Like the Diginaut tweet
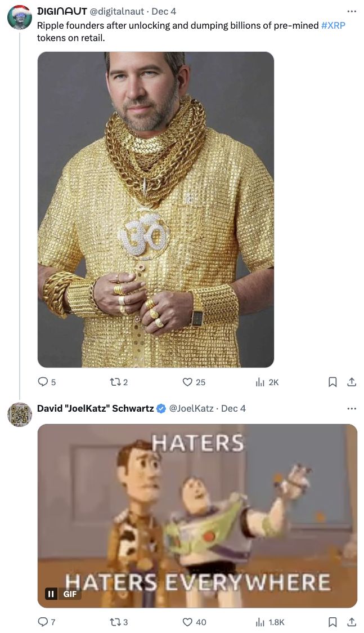This screenshot has width=364, height=633. (x=187, y=382)
